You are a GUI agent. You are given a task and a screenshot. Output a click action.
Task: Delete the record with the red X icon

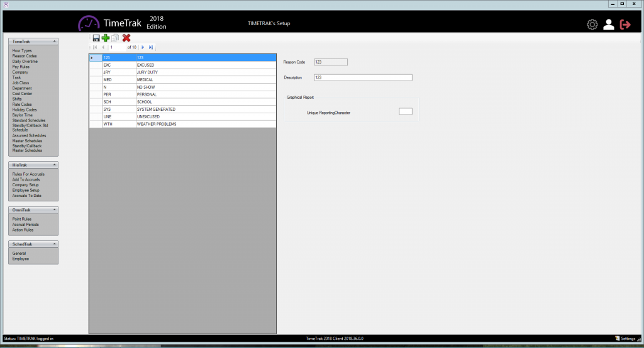pyautogui.click(x=126, y=38)
